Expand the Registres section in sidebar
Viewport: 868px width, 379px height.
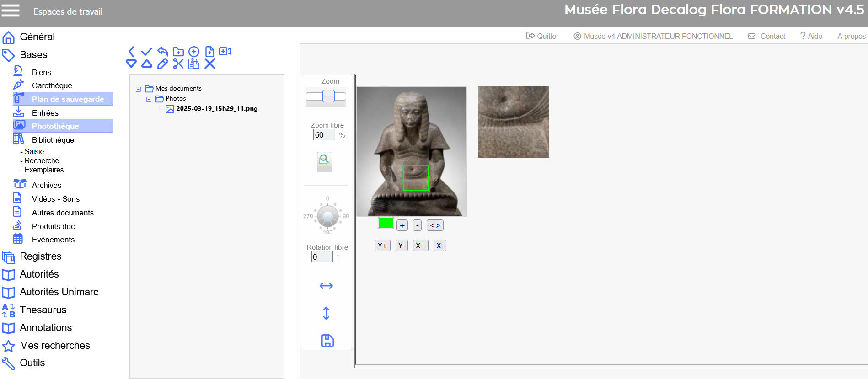(x=40, y=256)
